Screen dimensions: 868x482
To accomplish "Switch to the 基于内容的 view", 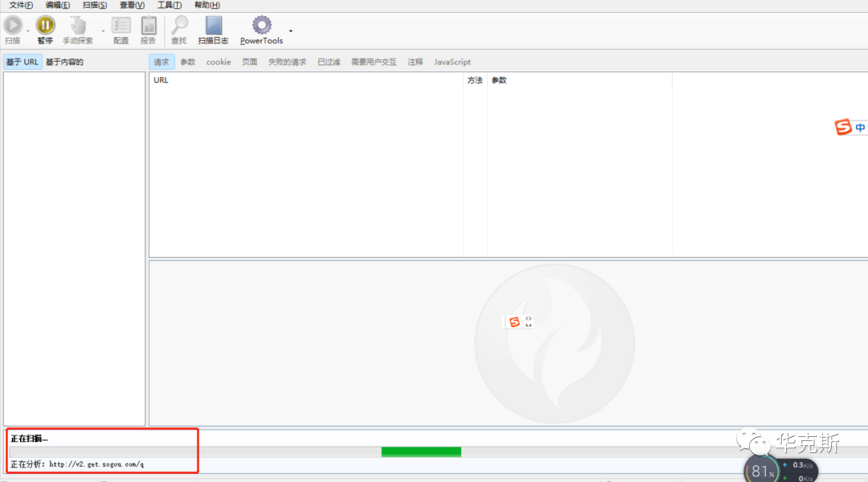I will 64,62.
